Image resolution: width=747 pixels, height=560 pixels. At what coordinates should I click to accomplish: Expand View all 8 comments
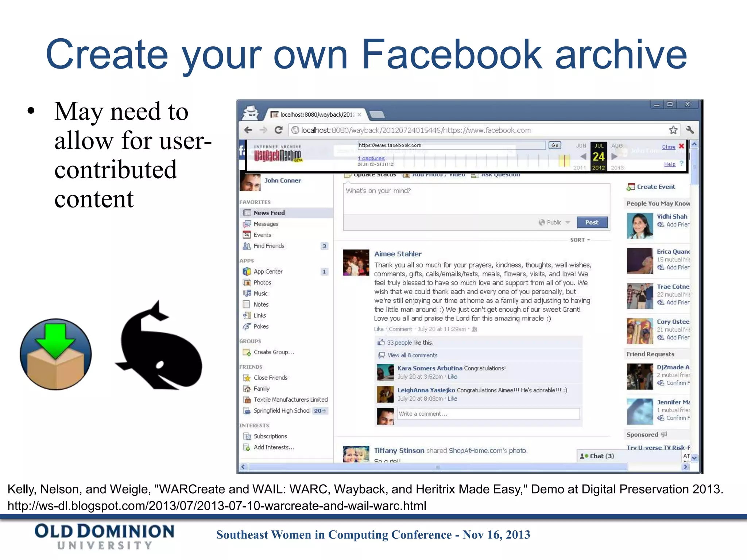click(412, 355)
